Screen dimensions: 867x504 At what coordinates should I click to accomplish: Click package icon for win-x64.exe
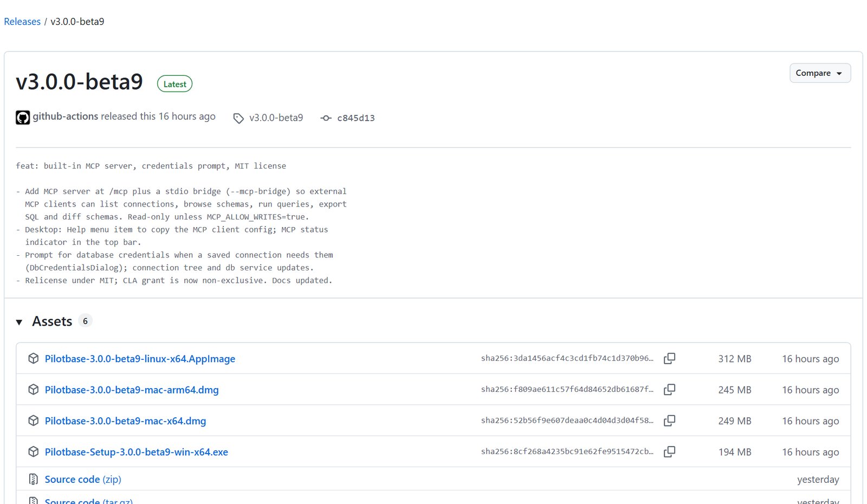pos(34,451)
